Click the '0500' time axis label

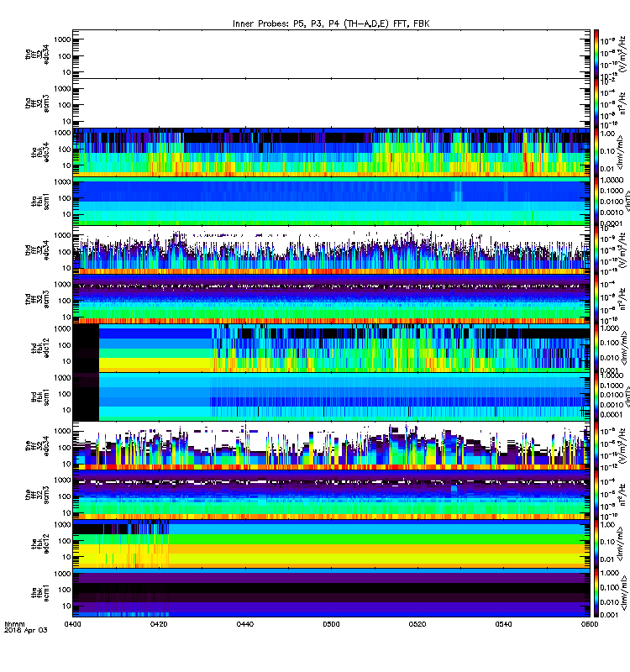331,624
